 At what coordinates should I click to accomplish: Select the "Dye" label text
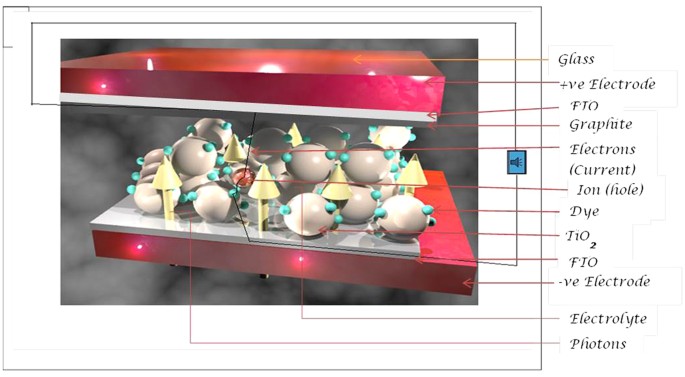pyautogui.click(x=584, y=212)
